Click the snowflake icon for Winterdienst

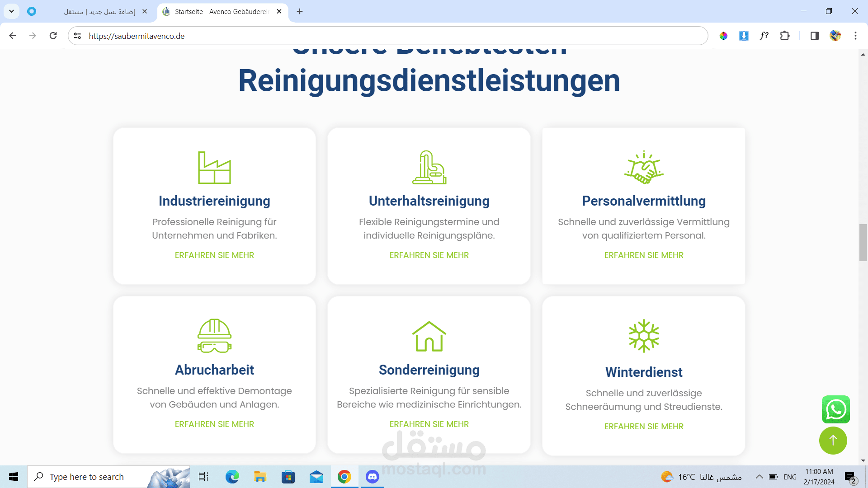click(644, 336)
